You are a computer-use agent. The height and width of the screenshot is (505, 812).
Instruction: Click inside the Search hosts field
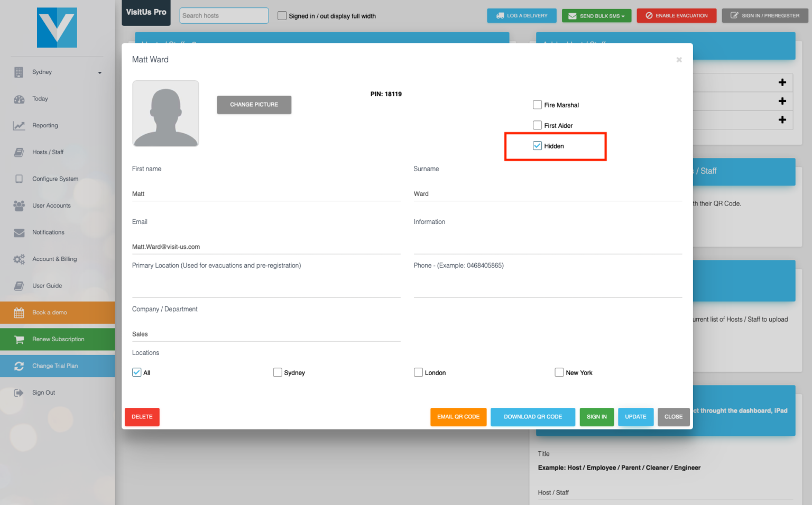point(224,16)
